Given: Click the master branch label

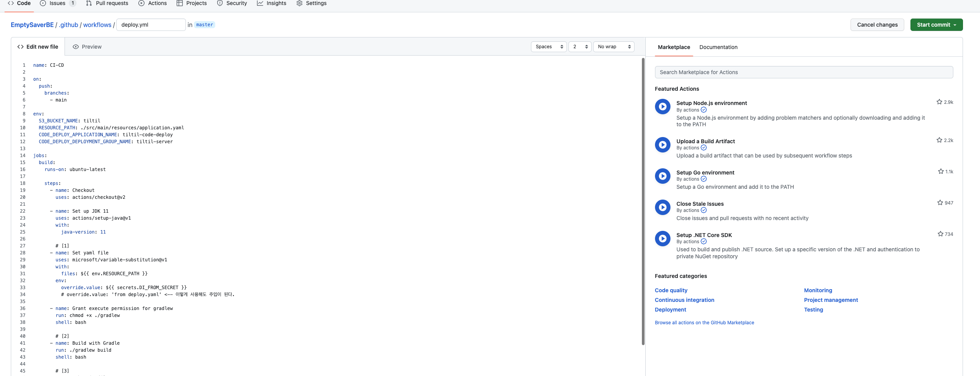Looking at the screenshot, I should 204,25.
